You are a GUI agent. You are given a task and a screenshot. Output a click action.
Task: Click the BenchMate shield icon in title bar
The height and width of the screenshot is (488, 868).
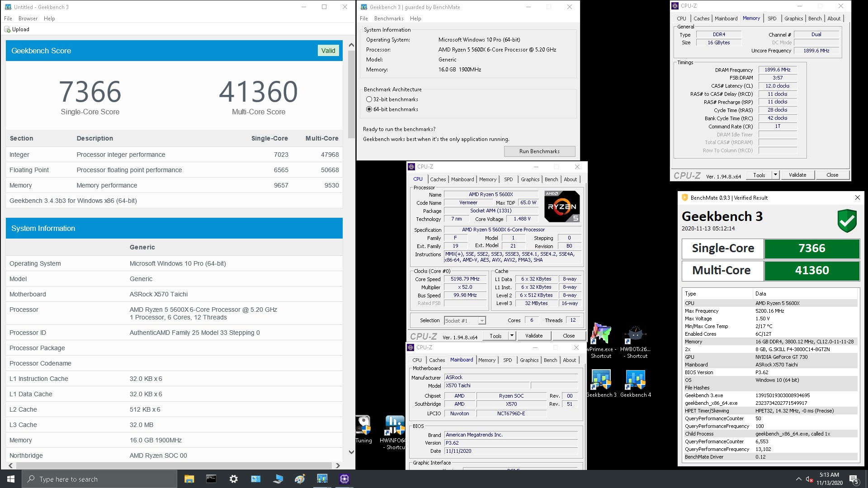684,197
